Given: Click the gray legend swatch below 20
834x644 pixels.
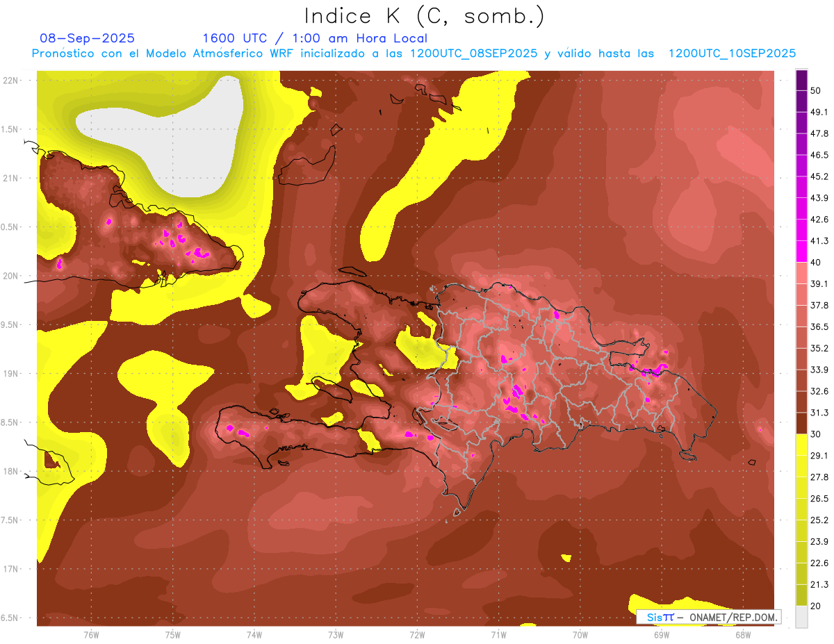Looking at the screenshot, I should (801, 616).
